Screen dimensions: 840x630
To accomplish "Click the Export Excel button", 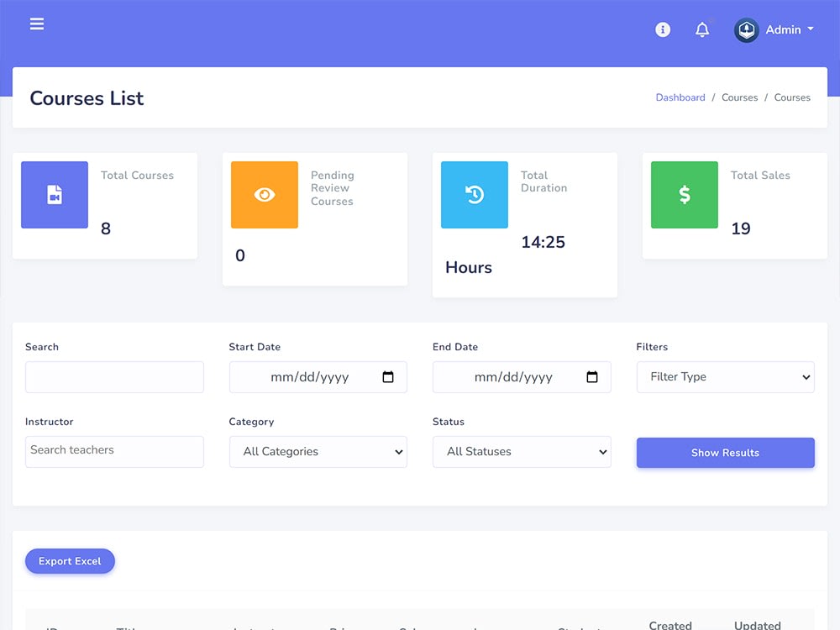I will click(x=70, y=561).
